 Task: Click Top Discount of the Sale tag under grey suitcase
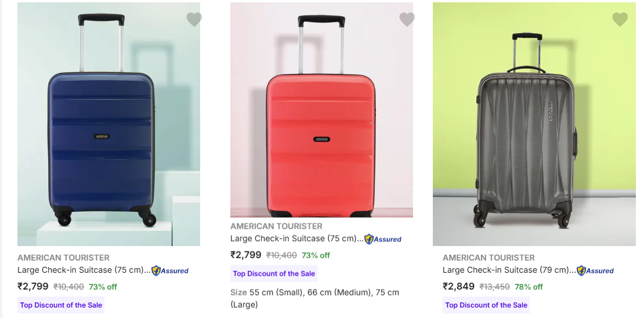[486, 305]
